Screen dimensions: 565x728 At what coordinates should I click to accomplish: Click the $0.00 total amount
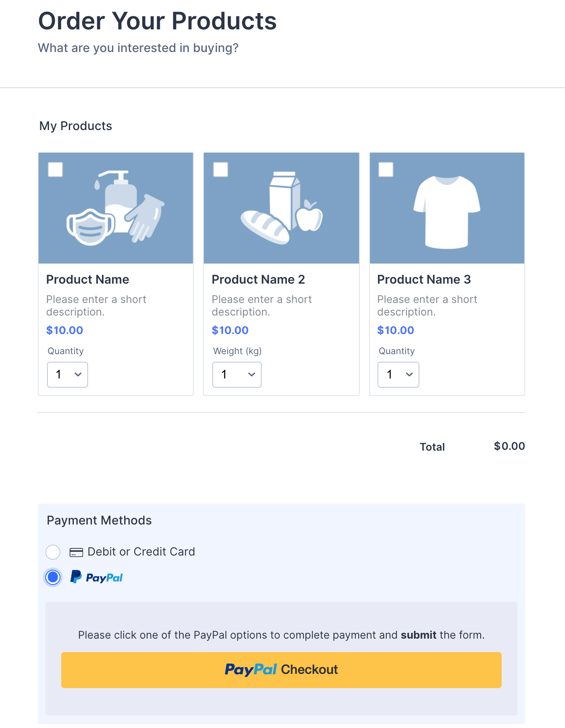(x=509, y=446)
